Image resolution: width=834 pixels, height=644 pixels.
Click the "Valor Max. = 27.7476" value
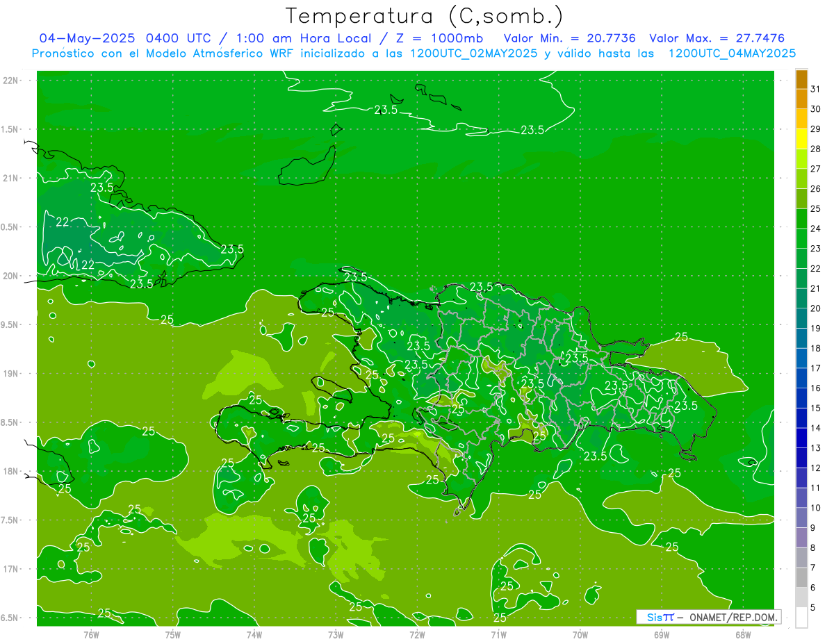pos(717,38)
